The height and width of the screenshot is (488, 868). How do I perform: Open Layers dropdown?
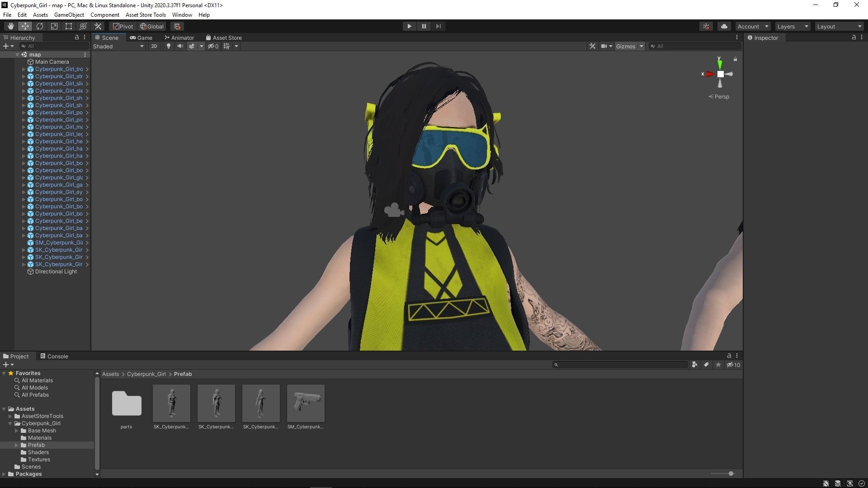[793, 26]
